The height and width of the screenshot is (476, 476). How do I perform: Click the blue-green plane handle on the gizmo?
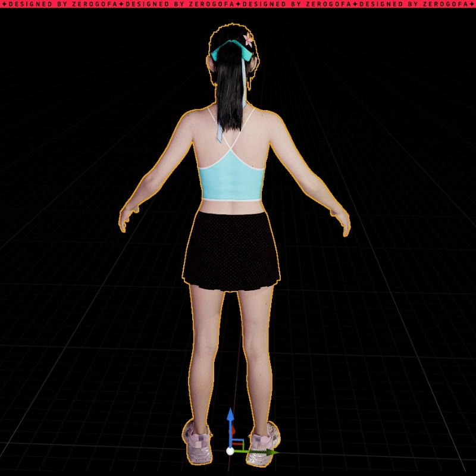tap(237, 443)
